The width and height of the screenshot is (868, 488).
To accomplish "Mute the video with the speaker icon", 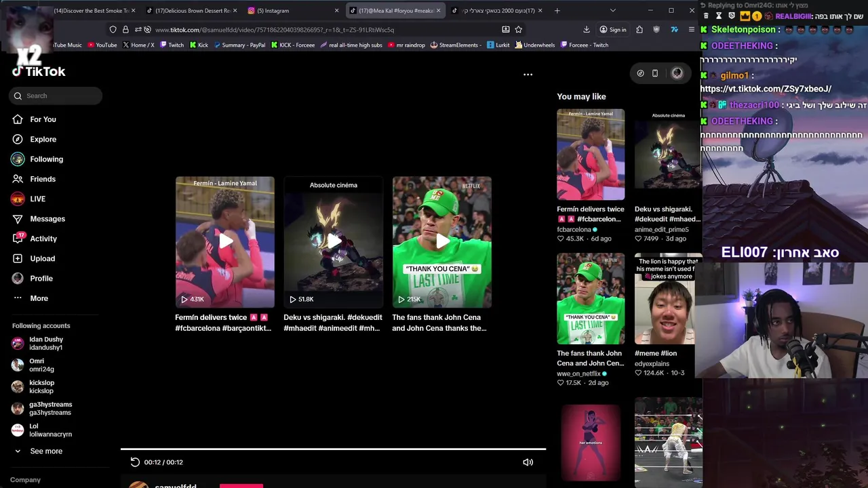I will [528, 462].
